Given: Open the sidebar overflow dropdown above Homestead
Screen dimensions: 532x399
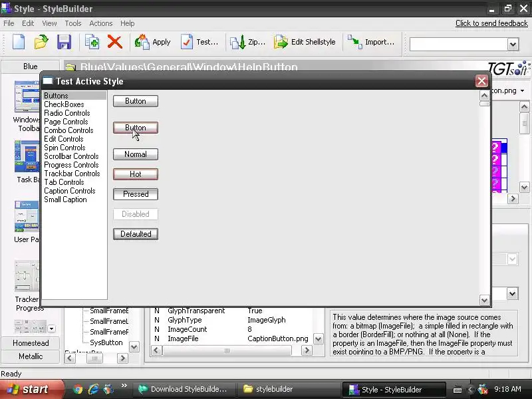Looking at the screenshot, I should pos(51,329).
